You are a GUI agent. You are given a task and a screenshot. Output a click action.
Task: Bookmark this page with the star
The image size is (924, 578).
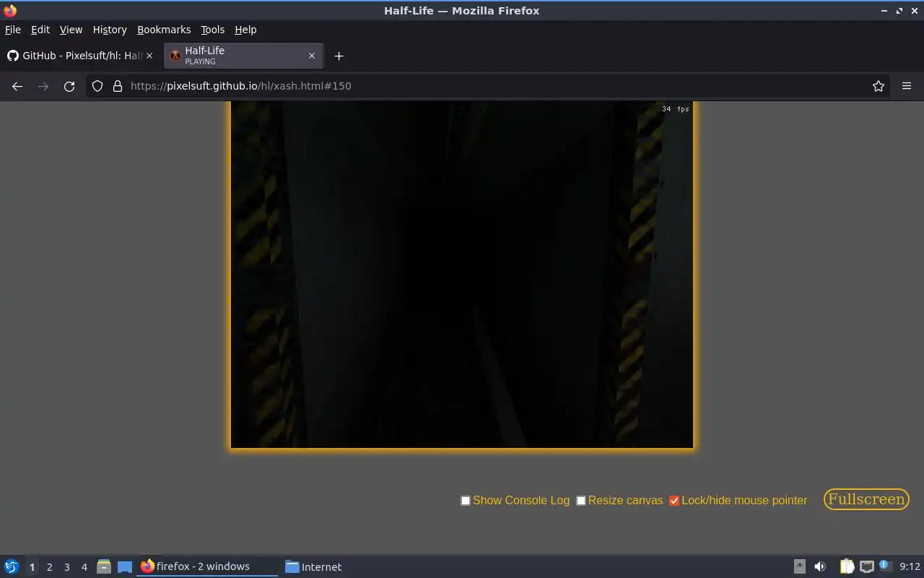tap(878, 86)
